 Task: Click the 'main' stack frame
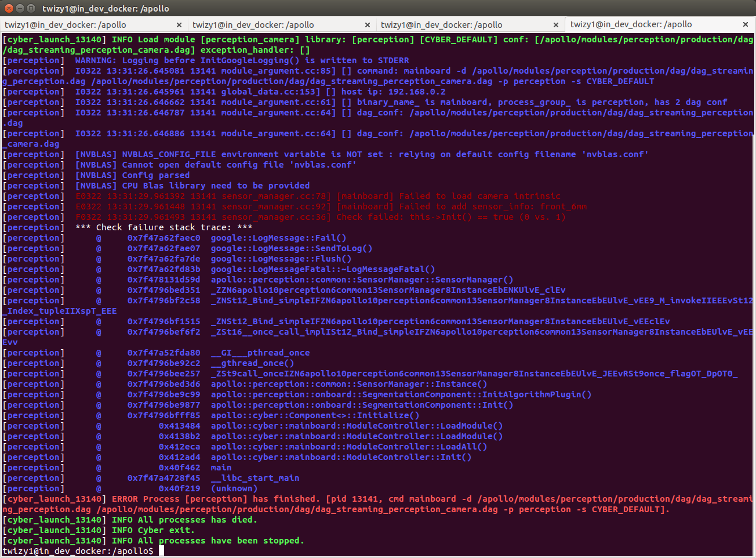221,468
